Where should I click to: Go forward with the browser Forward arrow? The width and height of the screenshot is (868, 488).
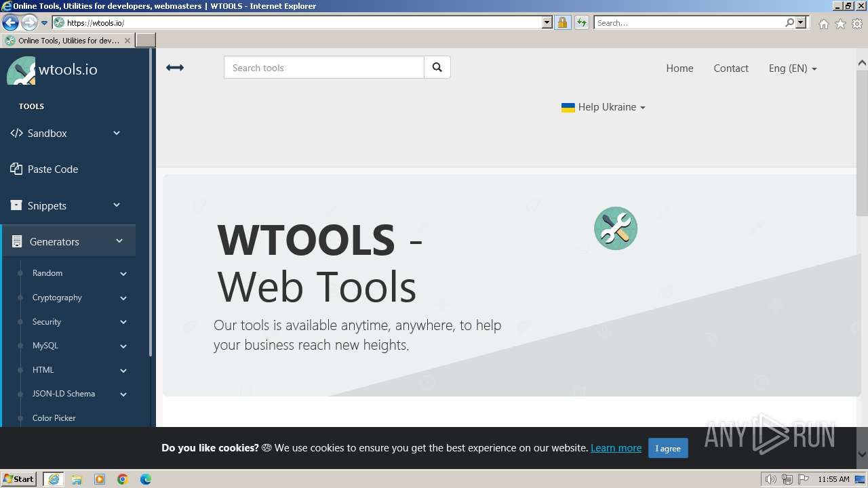point(29,22)
